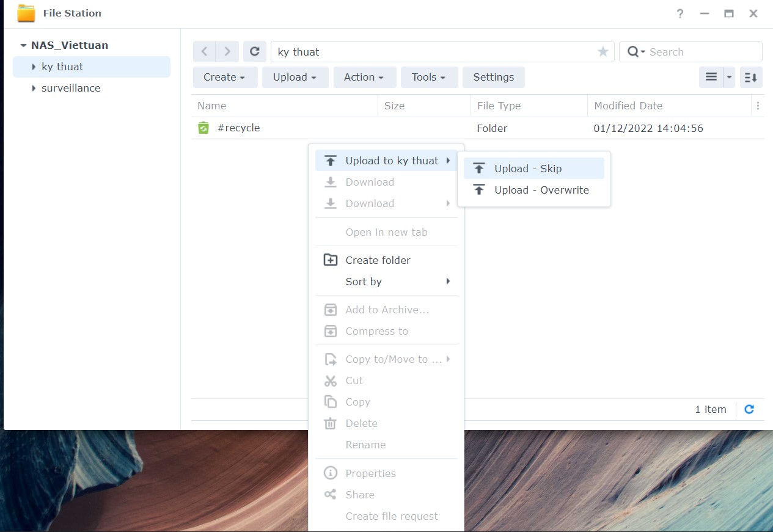Screen dimensions: 773x532
Task: Select surveillance folder in sidebar
Action: tap(92, 88)
